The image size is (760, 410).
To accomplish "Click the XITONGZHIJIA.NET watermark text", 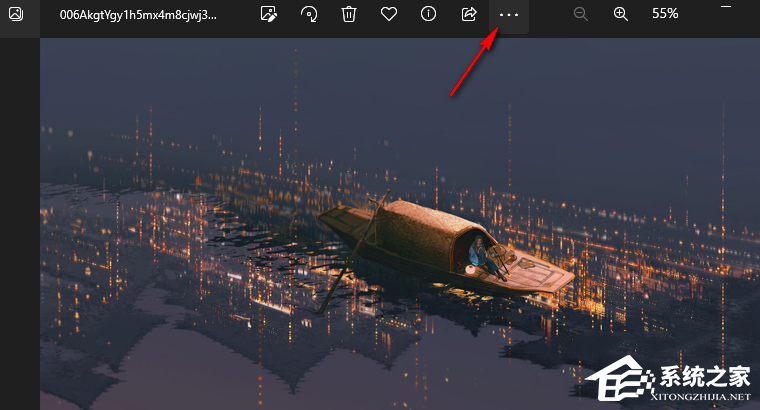I will 702,396.
